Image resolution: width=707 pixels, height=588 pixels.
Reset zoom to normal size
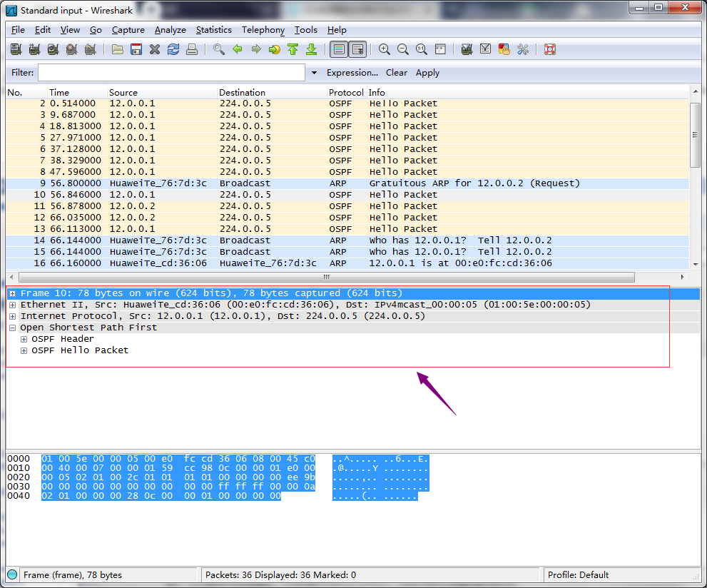[421, 49]
